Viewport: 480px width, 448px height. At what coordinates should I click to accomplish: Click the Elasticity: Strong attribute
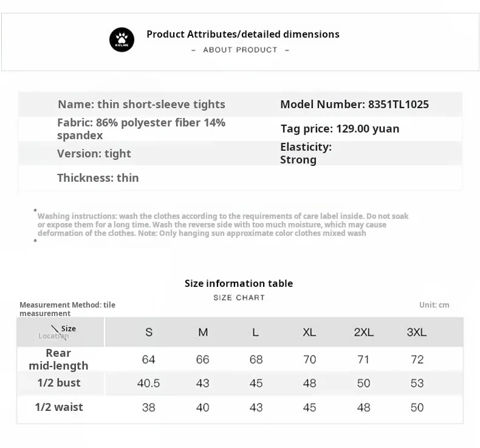pos(306,153)
